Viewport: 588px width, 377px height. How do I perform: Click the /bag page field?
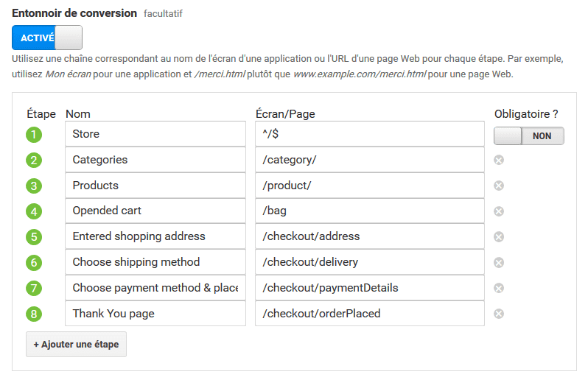[x=369, y=211]
